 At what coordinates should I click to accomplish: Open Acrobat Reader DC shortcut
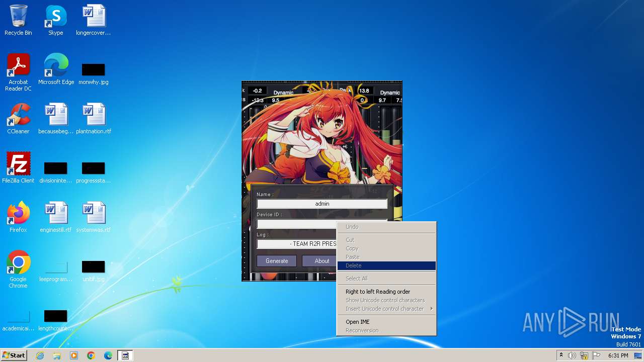click(x=18, y=72)
